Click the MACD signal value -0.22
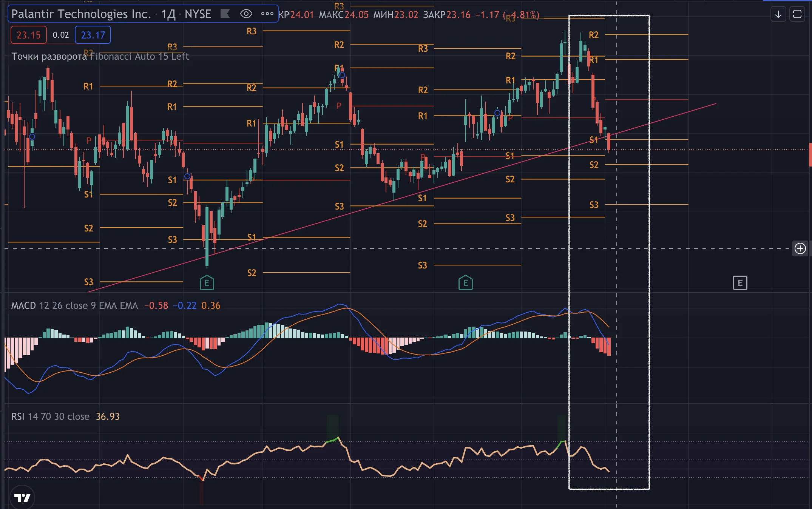 [185, 305]
